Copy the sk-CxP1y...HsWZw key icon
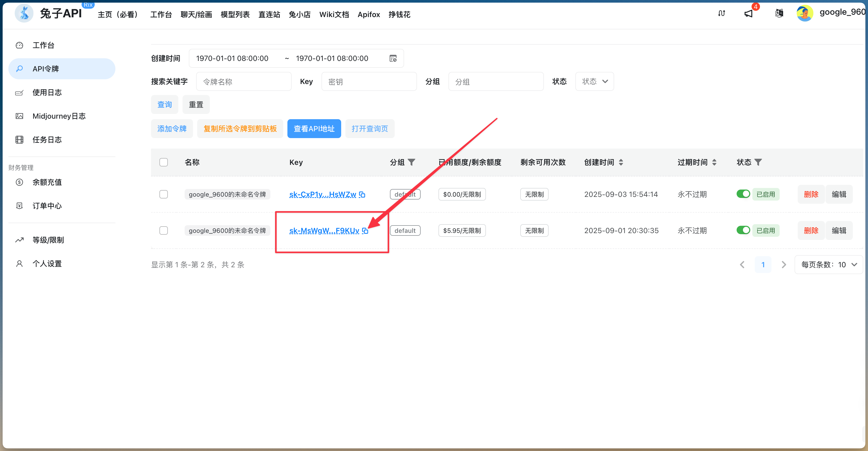This screenshot has width=868, height=451. pos(362,195)
